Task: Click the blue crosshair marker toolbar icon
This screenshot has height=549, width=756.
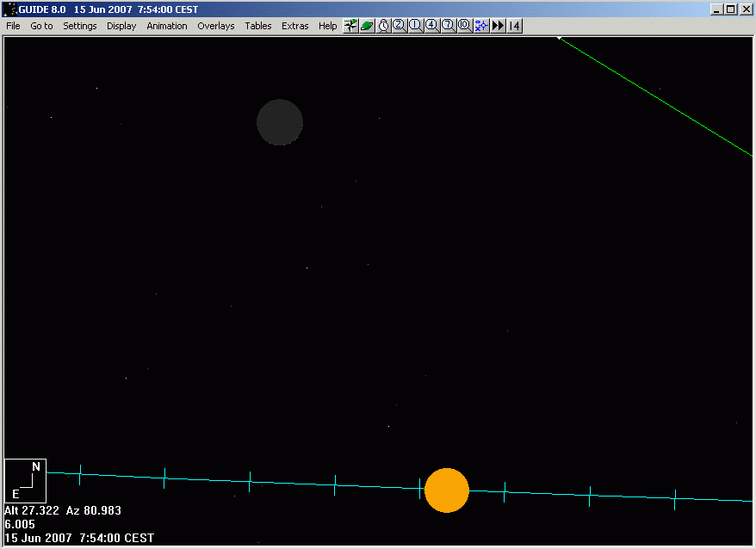Action: tap(480, 26)
